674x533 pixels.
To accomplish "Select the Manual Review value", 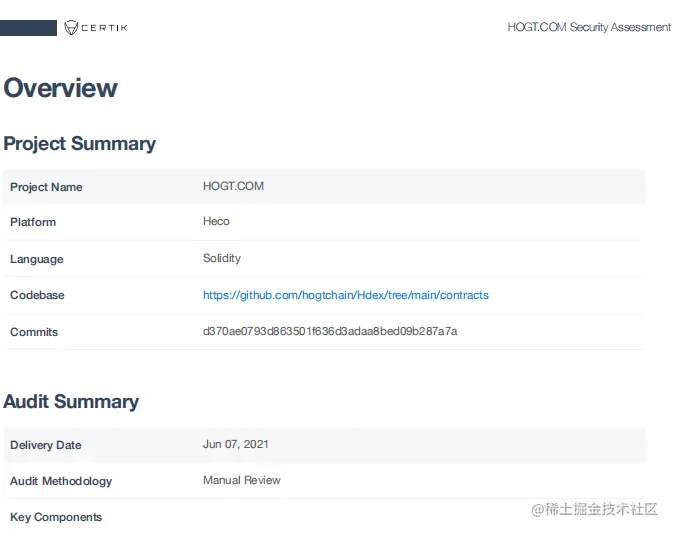I will (242, 480).
